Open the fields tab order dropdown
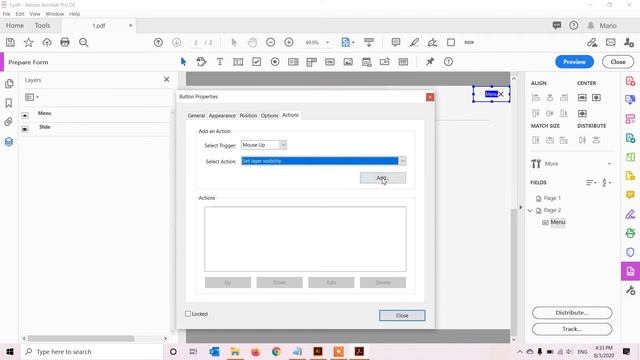The height and width of the screenshot is (360, 640). point(606,182)
